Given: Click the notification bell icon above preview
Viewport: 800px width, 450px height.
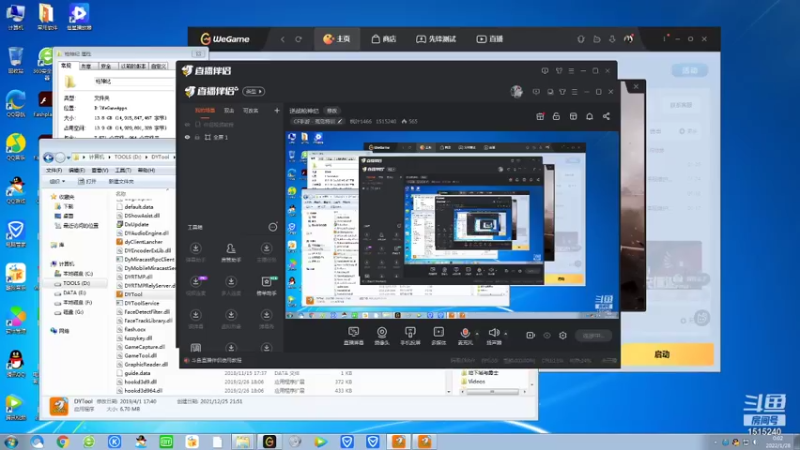Looking at the screenshot, I should 589,116.
